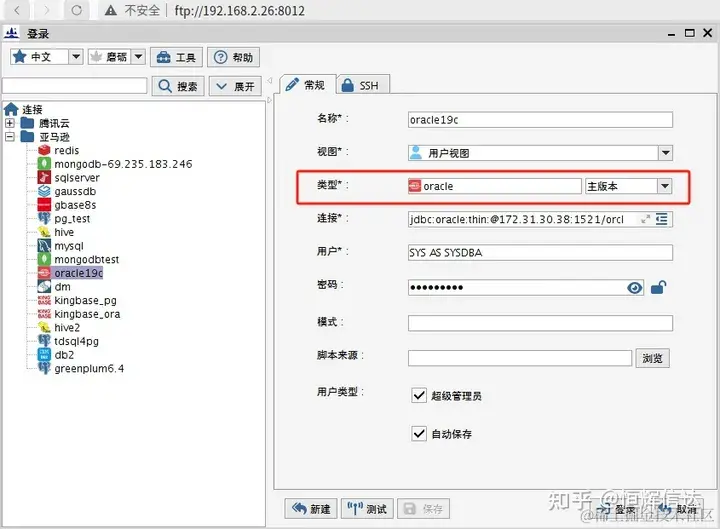Image resolution: width=720 pixels, height=529 pixels.
Task: Open the 用户视图 view dropdown
Action: 665,153
